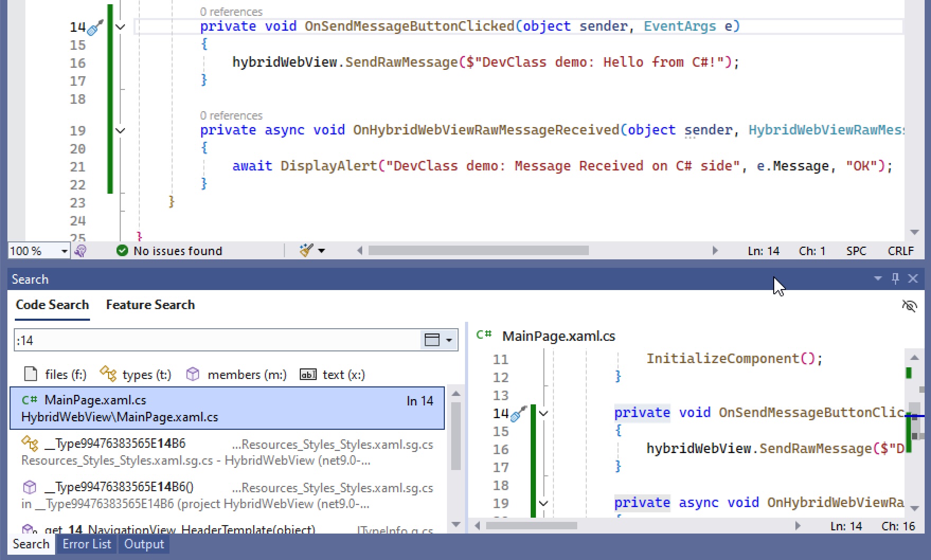This screenshot has height=560, width=931.
Task: Select the members (m:) filter icon
Action: [192, 374]
